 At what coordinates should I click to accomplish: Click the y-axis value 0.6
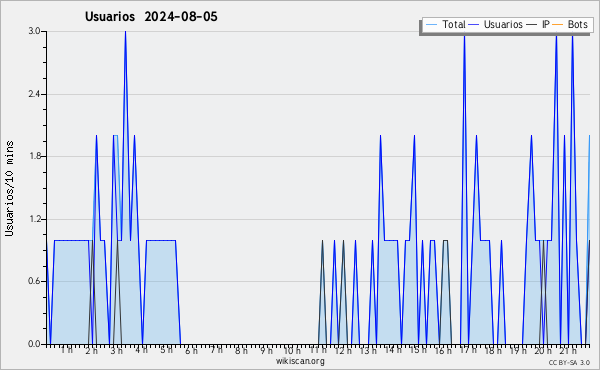pyautogui.click(x=34, y=282)
